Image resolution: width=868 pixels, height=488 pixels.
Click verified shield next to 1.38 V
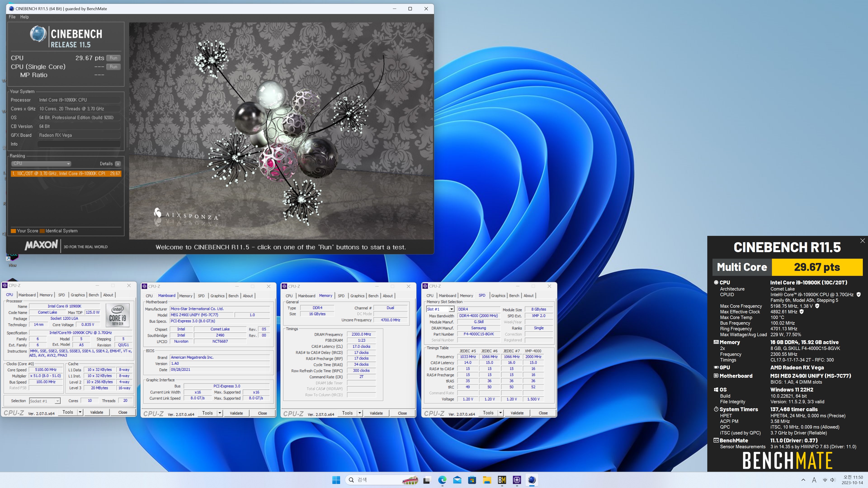click(817, 306)
